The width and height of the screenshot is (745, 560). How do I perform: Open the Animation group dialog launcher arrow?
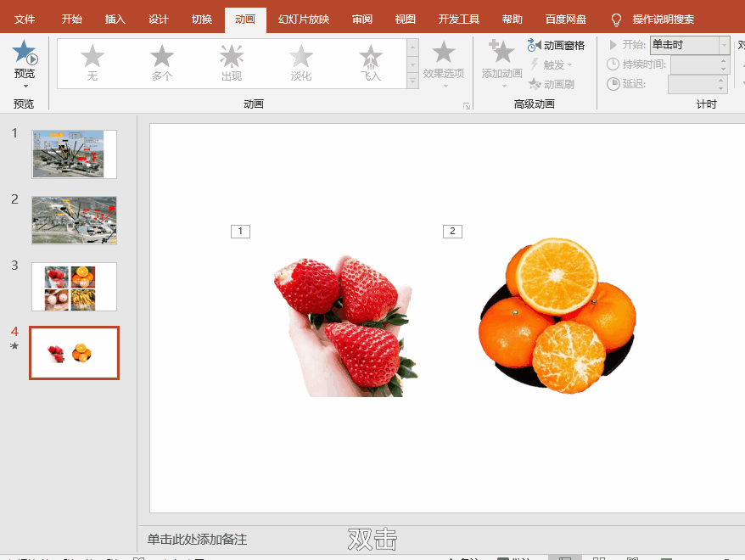(x=467, y=81)
